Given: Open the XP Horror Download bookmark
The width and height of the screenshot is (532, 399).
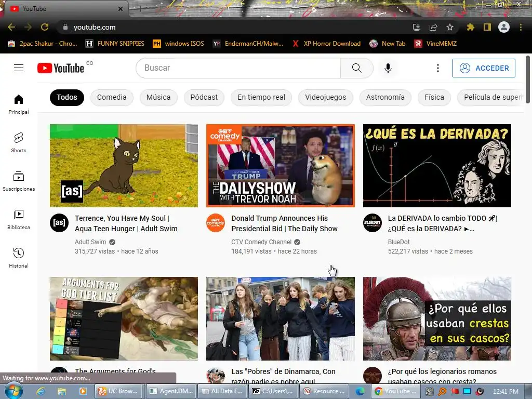Looking at the screenshot, I should (326, 44).
